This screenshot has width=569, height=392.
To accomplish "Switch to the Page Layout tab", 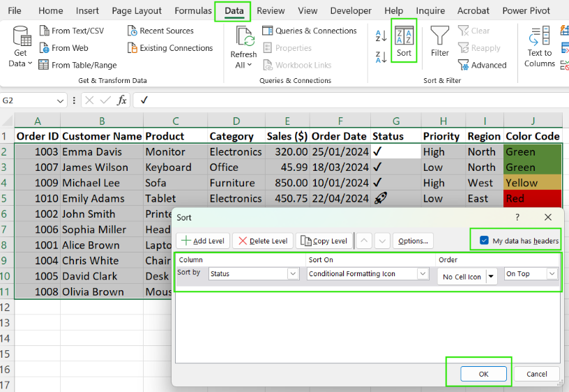I will 137,10.
